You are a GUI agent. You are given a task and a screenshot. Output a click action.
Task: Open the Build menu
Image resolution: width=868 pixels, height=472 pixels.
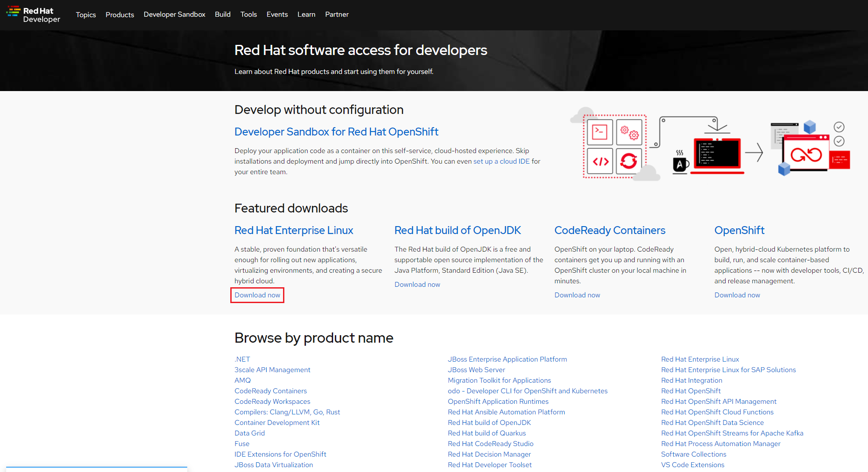tap(222, 15)
